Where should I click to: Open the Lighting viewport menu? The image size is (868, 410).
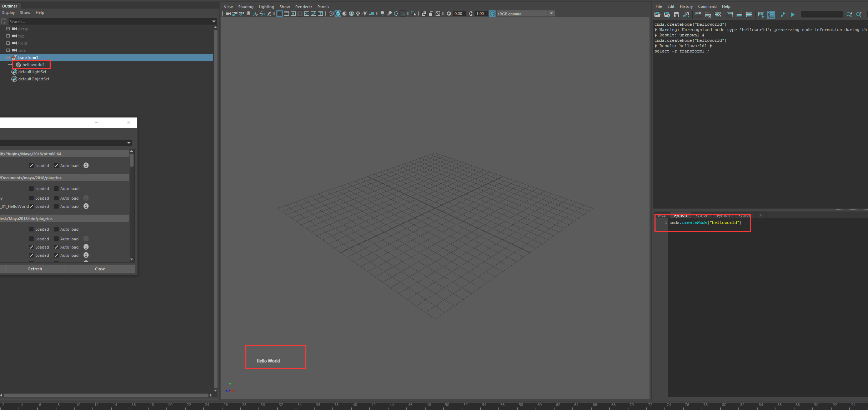266,7
